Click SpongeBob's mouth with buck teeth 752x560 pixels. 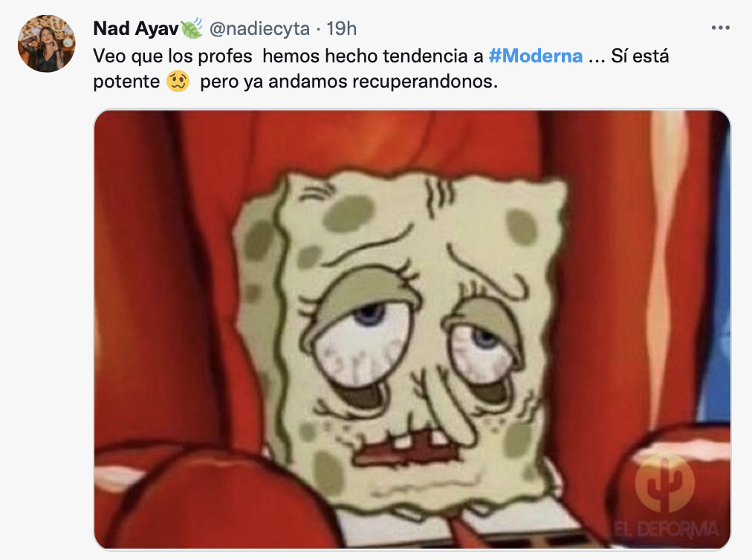click(406, 449)
